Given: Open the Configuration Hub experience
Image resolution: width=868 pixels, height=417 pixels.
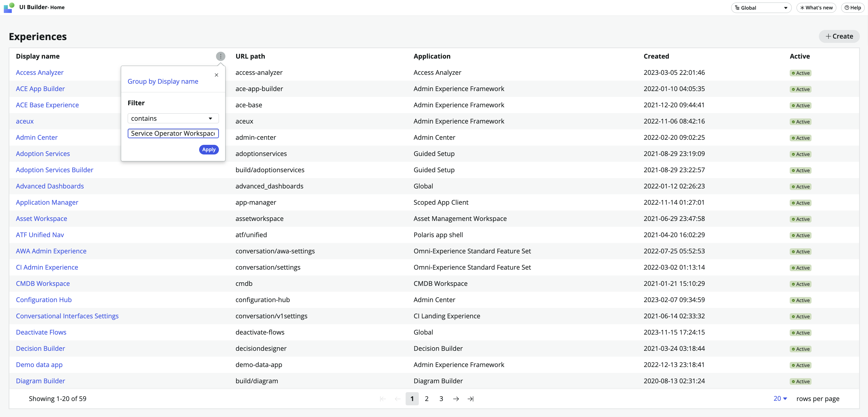Looking at the screenshot, I should tap(44, 300).
